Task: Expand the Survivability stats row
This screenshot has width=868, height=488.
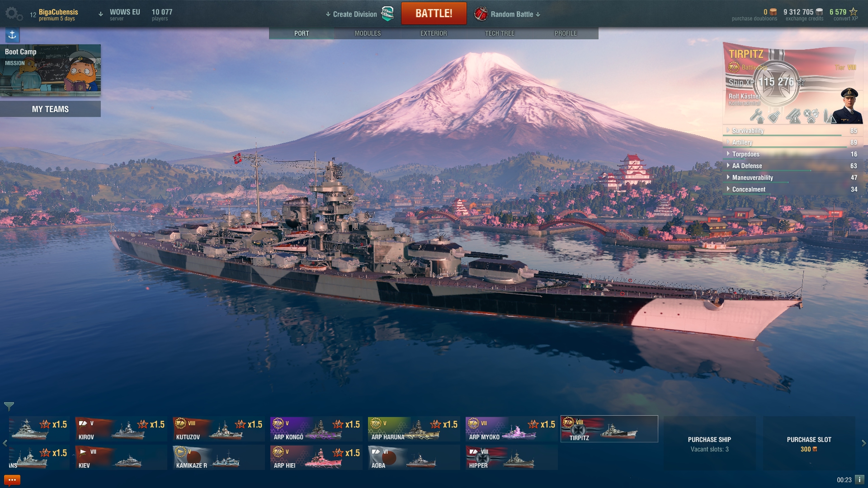Action: [x=792, y=131]
